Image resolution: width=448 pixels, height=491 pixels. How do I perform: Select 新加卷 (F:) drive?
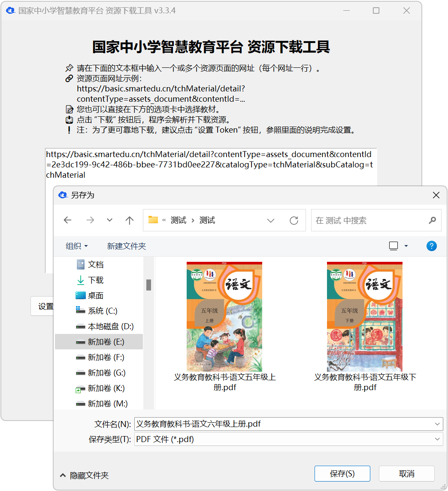(99, 357)
